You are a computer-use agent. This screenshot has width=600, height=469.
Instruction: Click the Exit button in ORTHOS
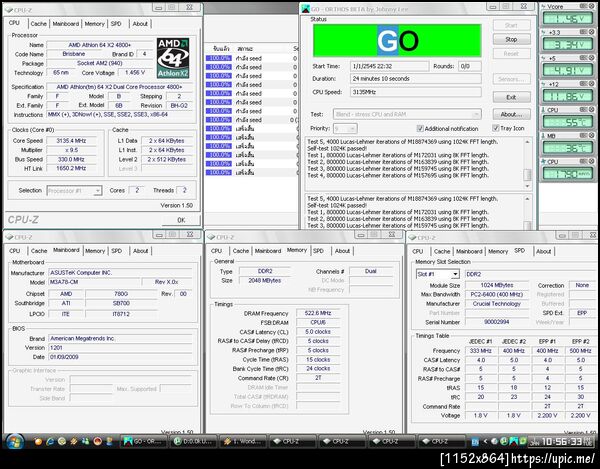(x=511, y=97)
